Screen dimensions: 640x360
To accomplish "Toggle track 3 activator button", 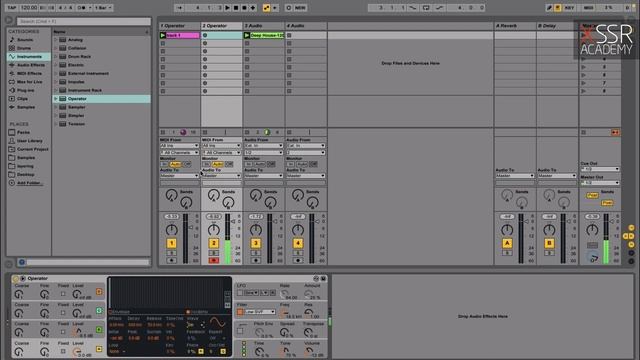I will [256, 244].
